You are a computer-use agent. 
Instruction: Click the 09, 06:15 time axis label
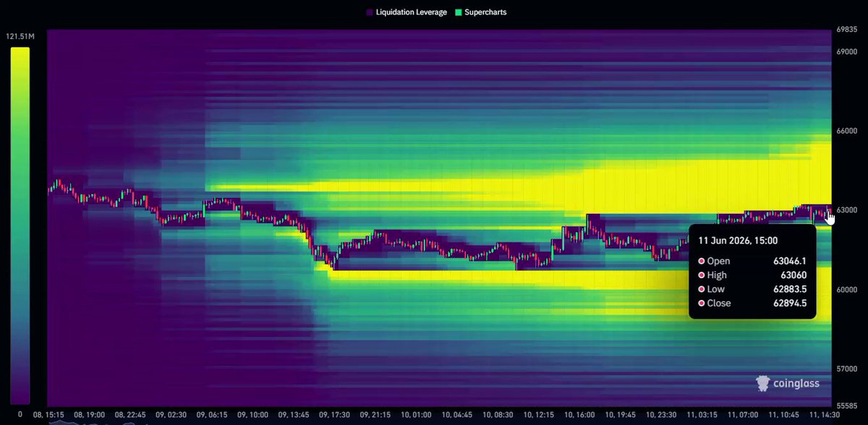coord(212,416)
